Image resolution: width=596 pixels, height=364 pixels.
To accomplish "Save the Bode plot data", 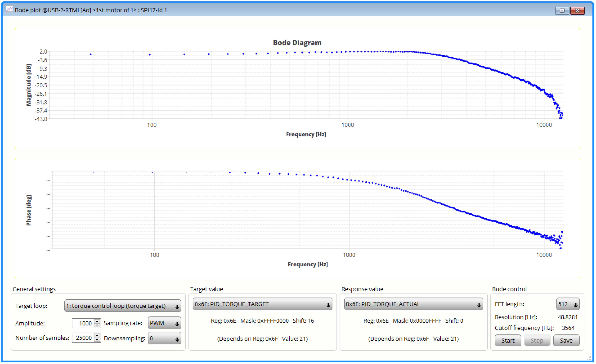I will pyautogui.click(x=566, y=341).
